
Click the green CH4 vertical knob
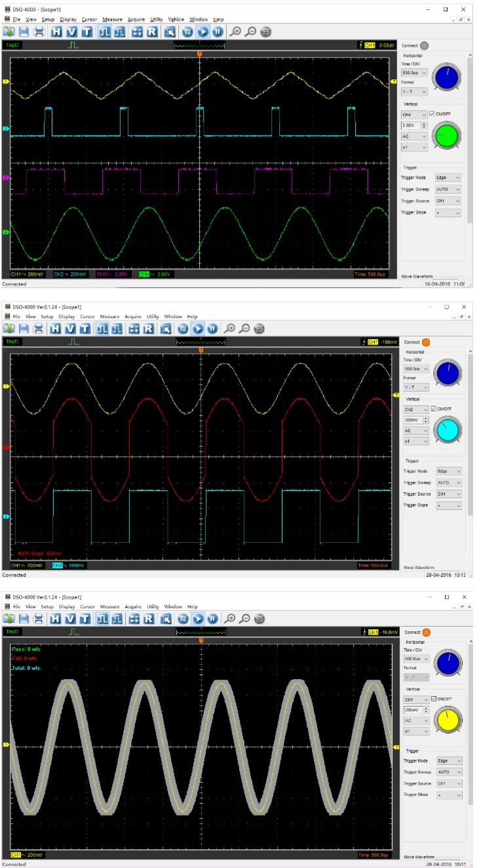tap(446, 136)
